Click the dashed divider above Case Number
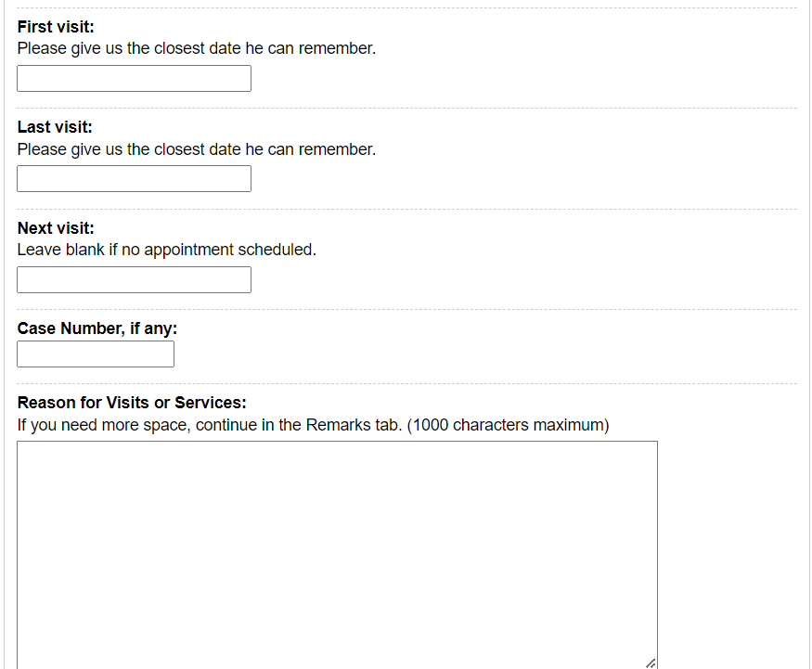Image resolution: width=812 pixels, height=669 pixels. pyautogui.click(x=406, y=309)
